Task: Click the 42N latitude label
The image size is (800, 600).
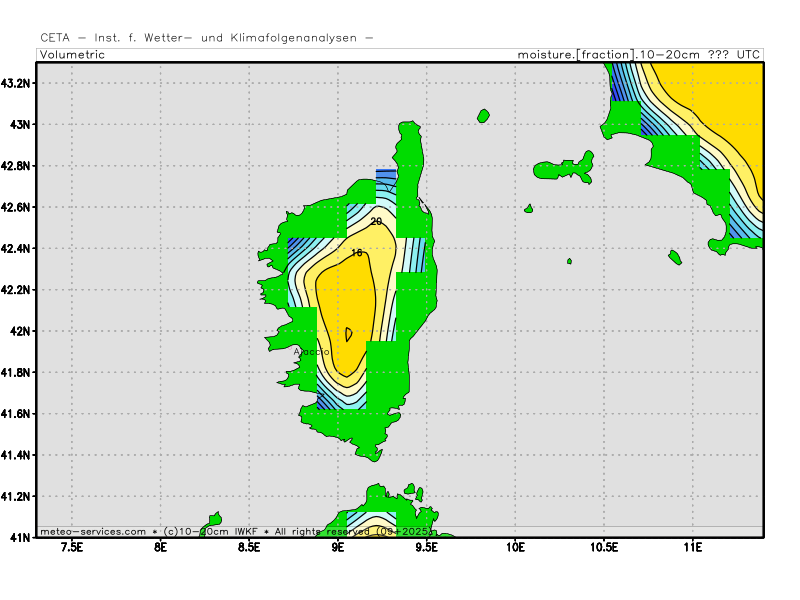Action: 20,331
